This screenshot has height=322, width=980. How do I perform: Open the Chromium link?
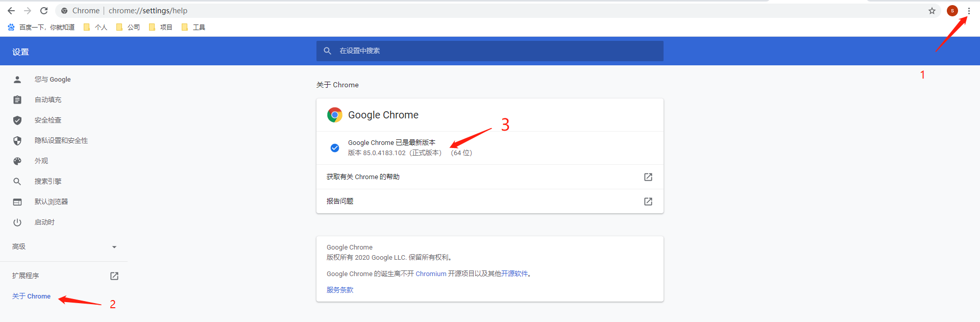pyautogui.click(x=431, y=274)
